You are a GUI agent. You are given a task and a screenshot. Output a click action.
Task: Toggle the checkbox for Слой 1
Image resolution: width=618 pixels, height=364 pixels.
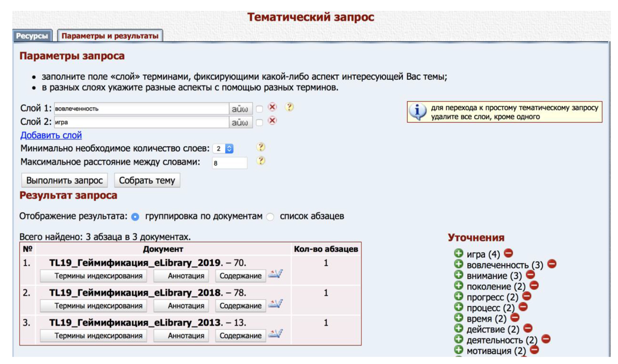click(259, 109)
